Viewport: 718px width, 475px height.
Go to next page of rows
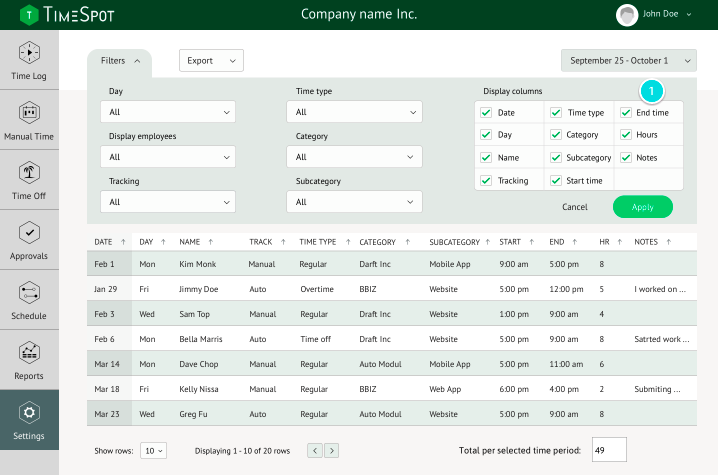point(332,451)
